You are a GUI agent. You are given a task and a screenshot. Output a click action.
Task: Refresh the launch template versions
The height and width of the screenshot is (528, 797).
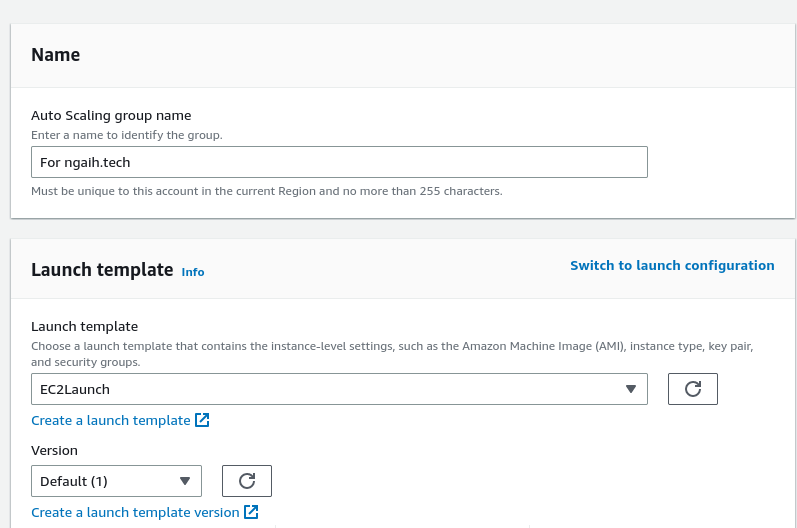[247, 481]
